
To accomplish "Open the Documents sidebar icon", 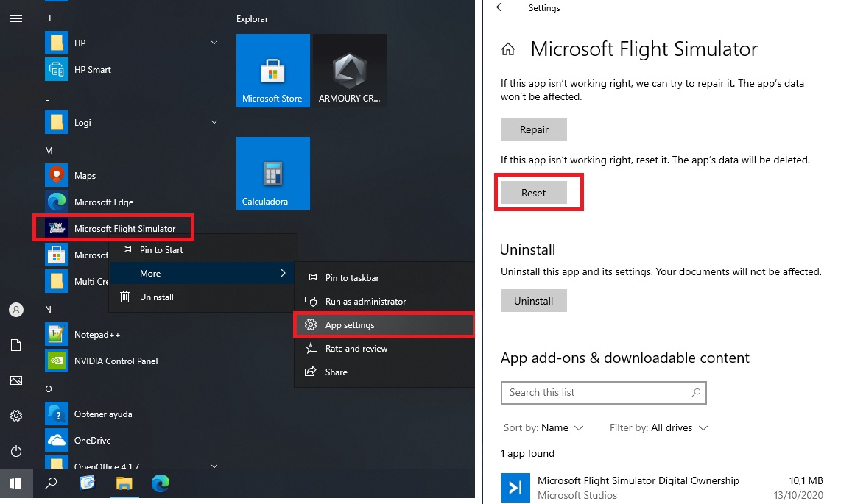I will coord(16,345).
